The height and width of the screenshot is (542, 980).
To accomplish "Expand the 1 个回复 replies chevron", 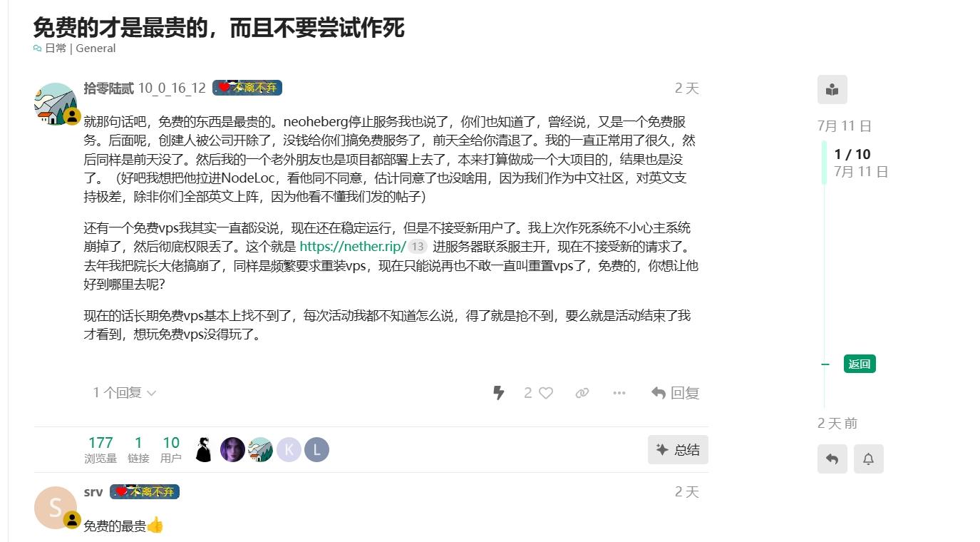I will tap(125, 393).
